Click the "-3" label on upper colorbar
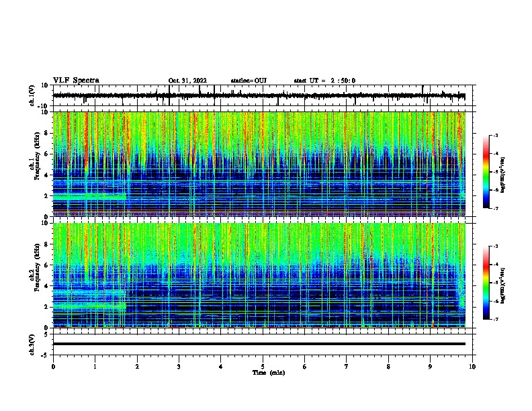The image size is (532, 411). (495, 135)
